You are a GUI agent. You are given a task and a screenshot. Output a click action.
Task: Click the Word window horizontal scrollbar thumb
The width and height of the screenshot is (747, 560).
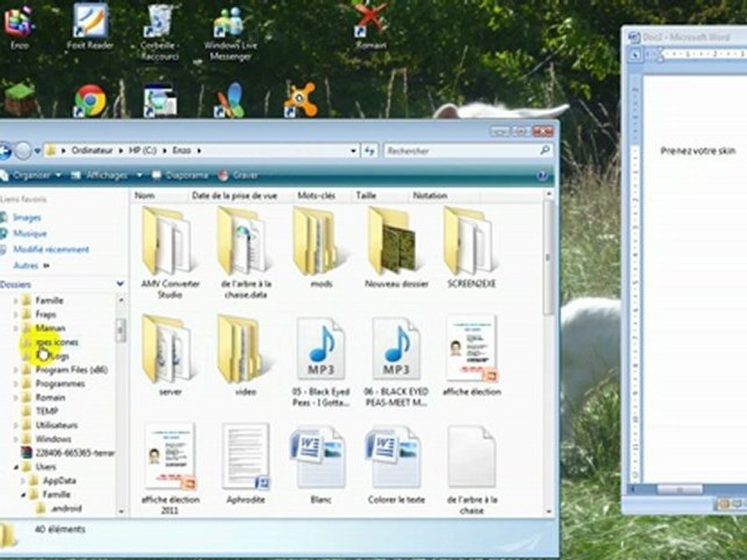679,489
